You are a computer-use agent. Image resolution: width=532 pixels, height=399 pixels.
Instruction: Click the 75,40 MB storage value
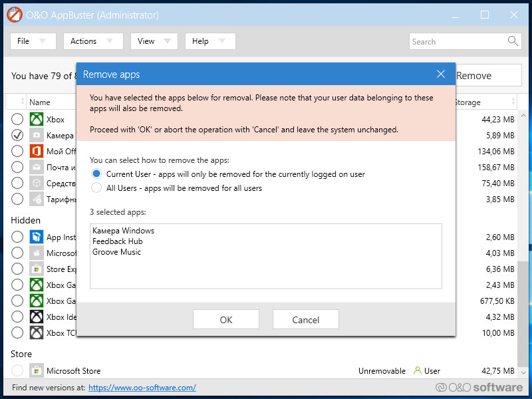click(498, 184)
